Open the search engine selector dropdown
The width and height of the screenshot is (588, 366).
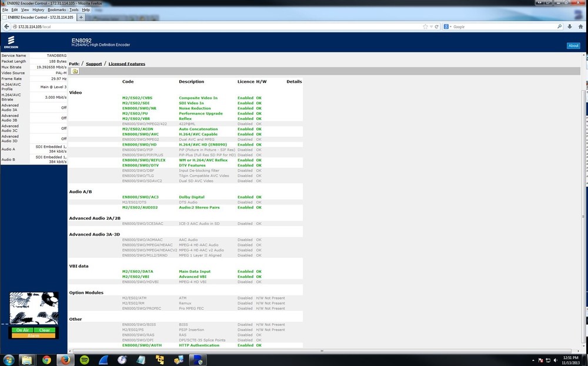coord(449,26)
